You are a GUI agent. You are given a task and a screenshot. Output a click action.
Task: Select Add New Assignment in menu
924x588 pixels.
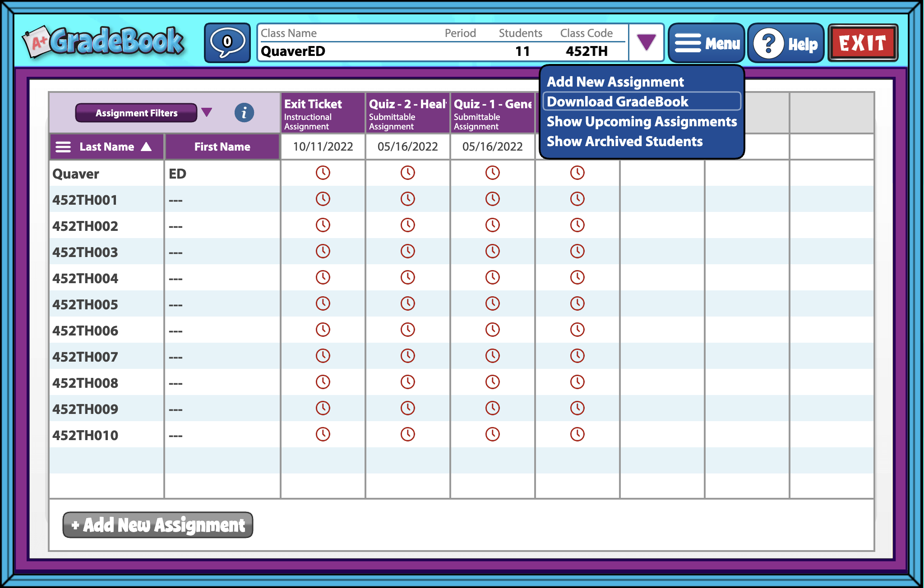(x=615, y=82)
